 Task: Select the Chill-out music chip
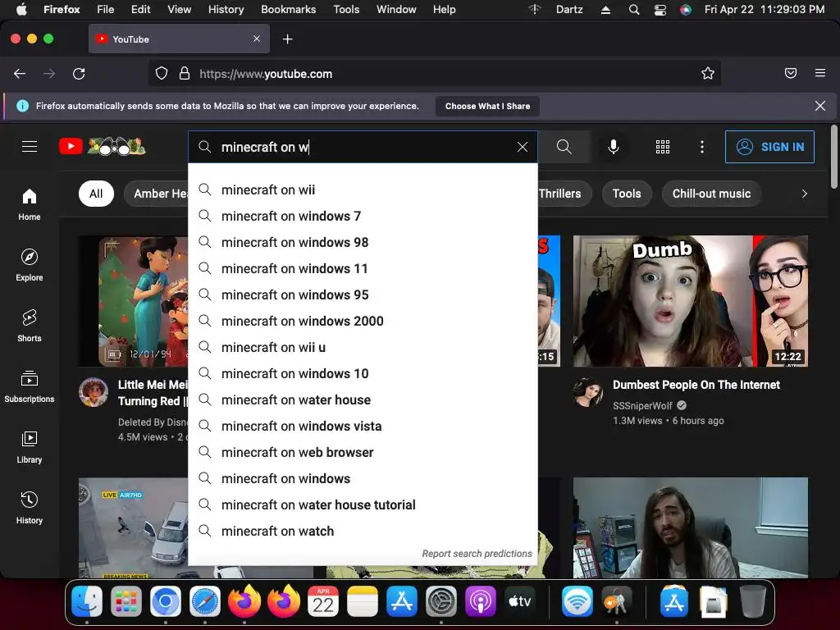[711, 194]
